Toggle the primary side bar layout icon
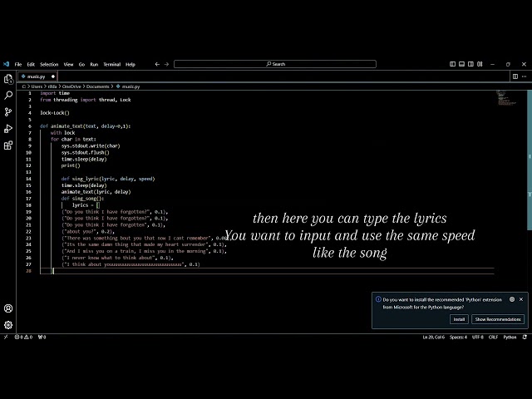532x399 pixels. click(x=452, y=64)
